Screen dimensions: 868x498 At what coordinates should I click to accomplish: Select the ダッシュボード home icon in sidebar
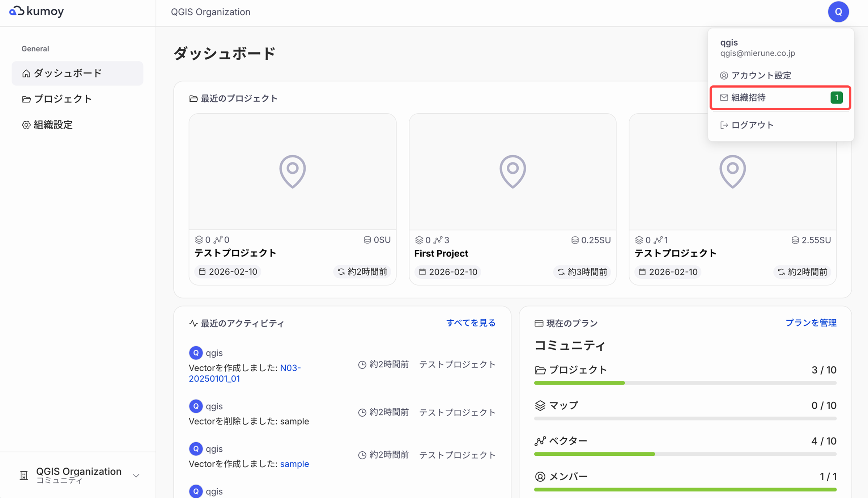pos(26,73)
